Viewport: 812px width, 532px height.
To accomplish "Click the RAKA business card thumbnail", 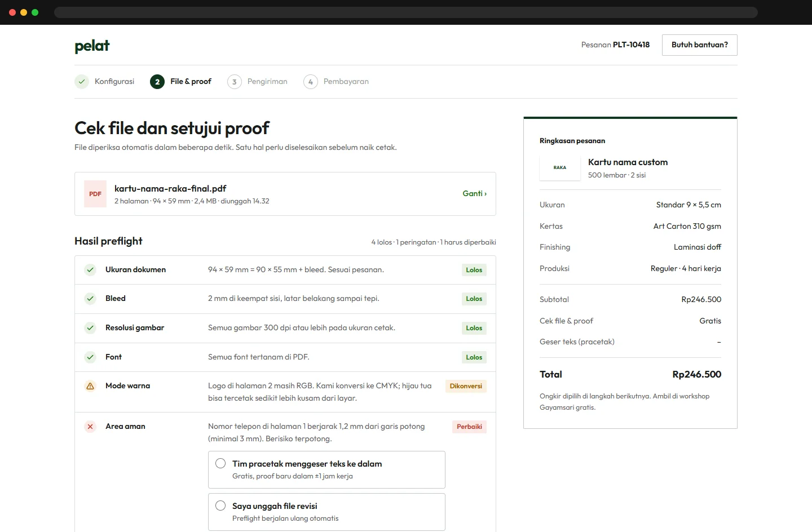I will click(560, 167).
